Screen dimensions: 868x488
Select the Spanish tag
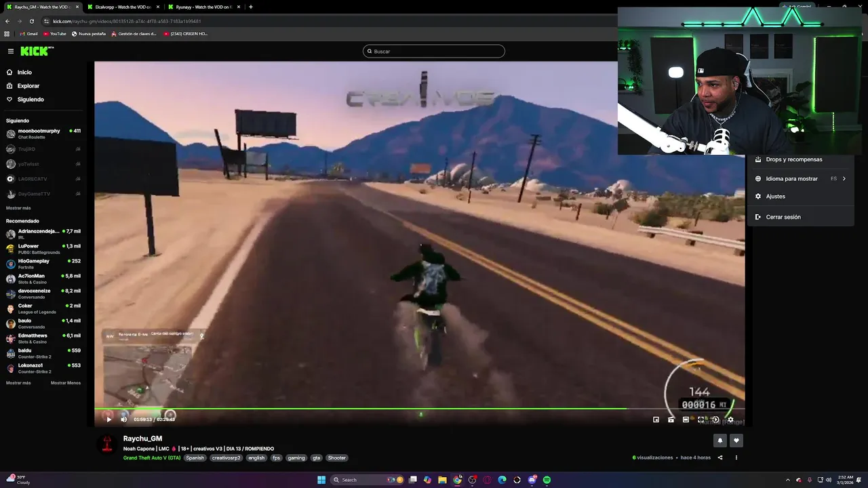coord(195,458)
